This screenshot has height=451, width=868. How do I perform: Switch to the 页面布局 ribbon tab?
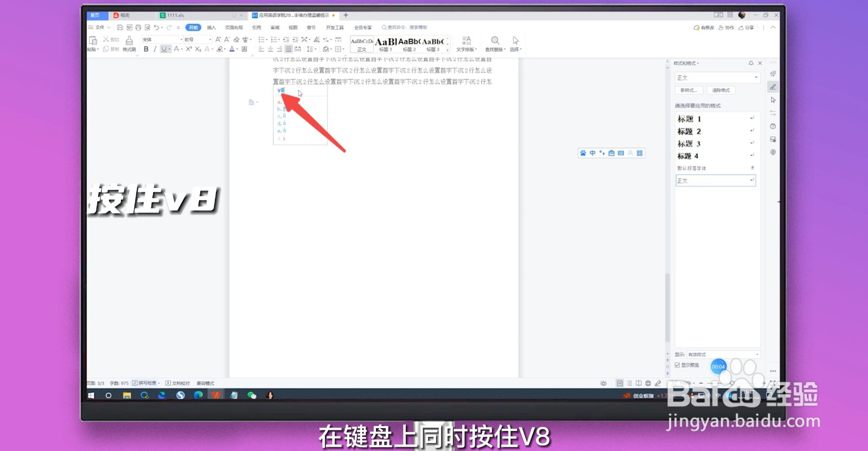click(234, 27)
